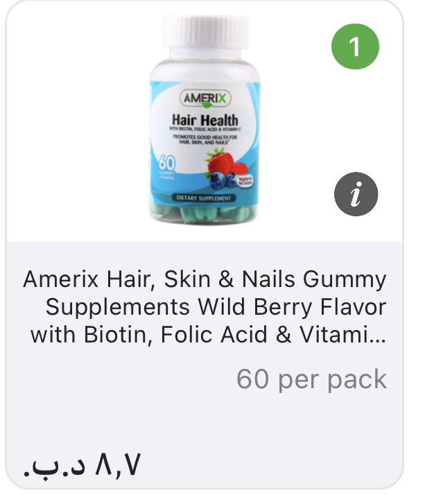
Task: Open the Amerix Hair, Skin & Nails Gummy title
Action: pos(205,279)
